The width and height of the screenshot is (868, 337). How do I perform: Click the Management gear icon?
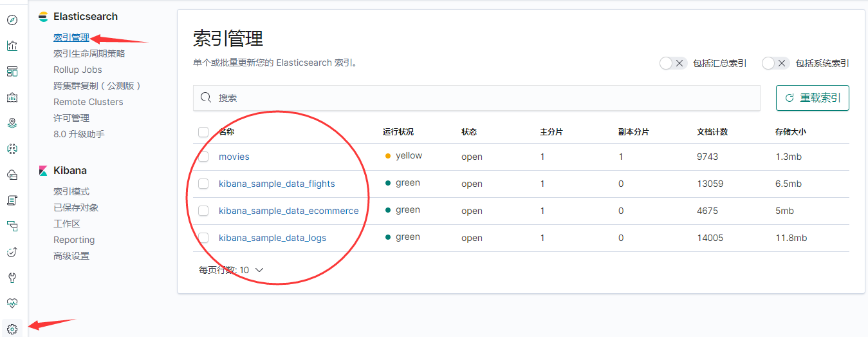[12, 329]
